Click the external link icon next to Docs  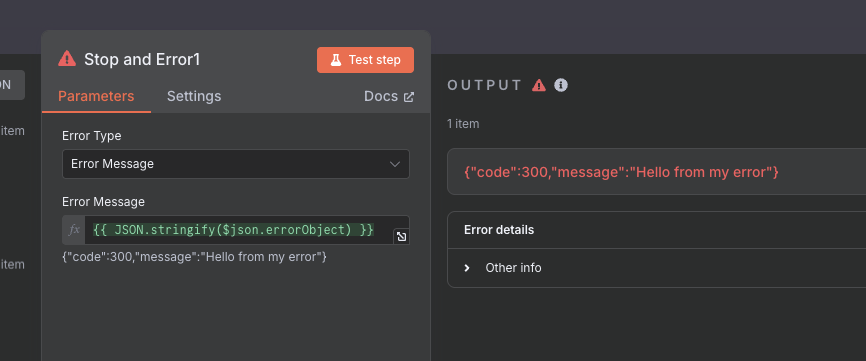[x=409, y=97]
